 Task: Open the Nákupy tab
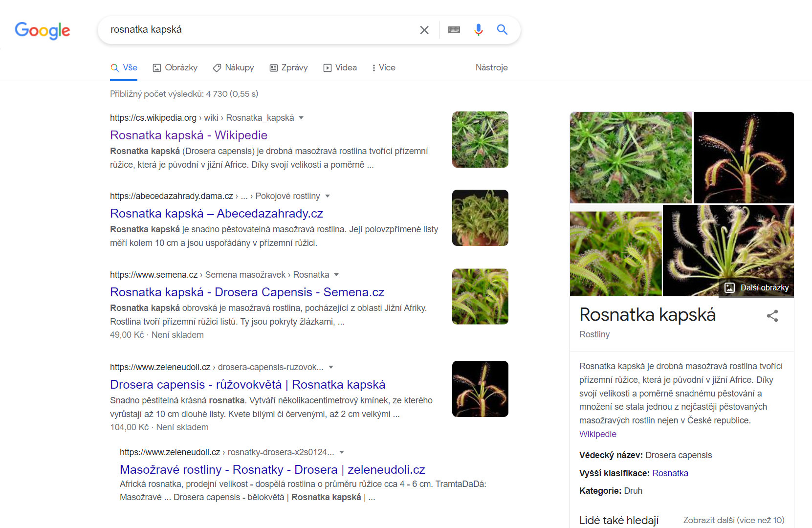point(233,67)
